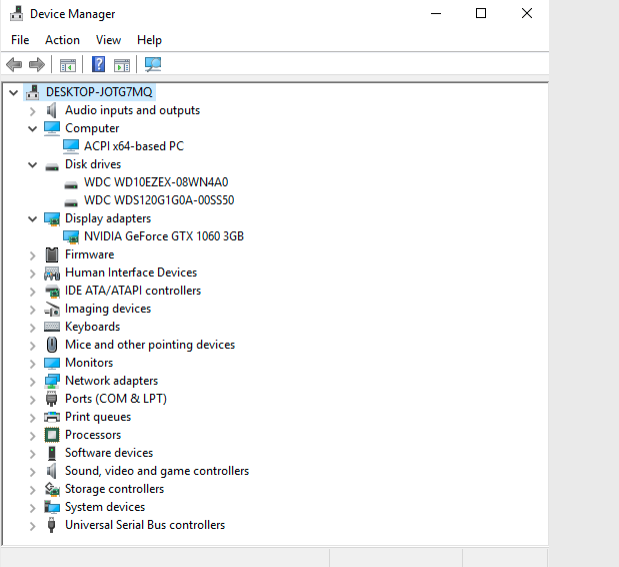
Task: Click the Storage controllers icon
Action: (52, 489)
